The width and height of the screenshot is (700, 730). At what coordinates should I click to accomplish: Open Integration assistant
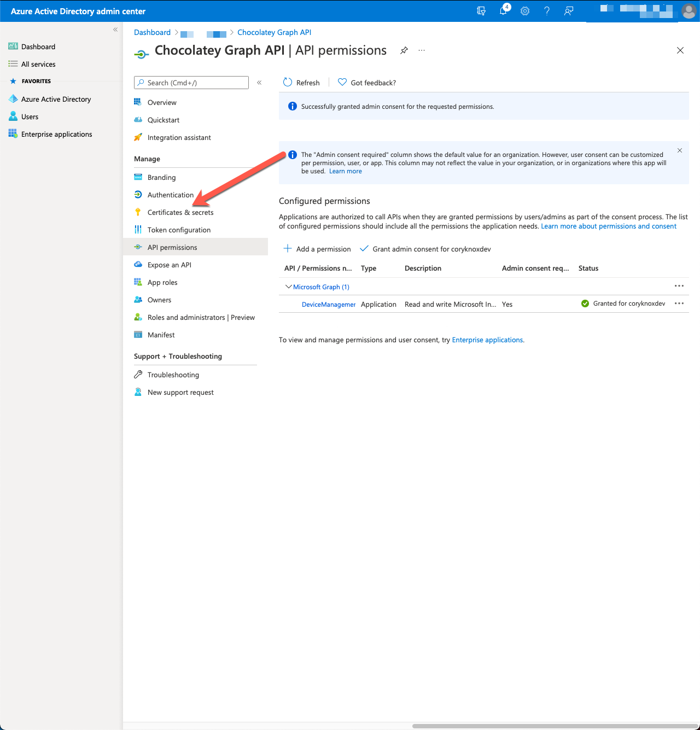tap(179, 137)
